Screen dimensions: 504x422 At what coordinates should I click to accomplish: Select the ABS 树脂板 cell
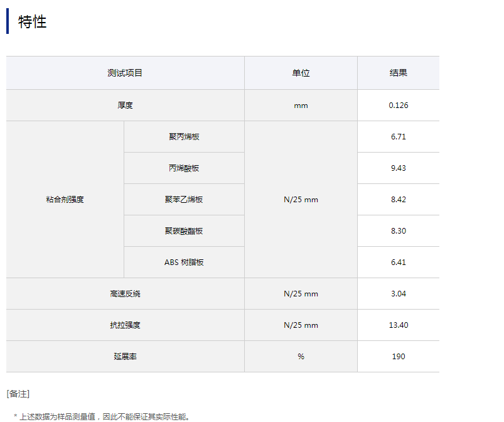(184, 262)
